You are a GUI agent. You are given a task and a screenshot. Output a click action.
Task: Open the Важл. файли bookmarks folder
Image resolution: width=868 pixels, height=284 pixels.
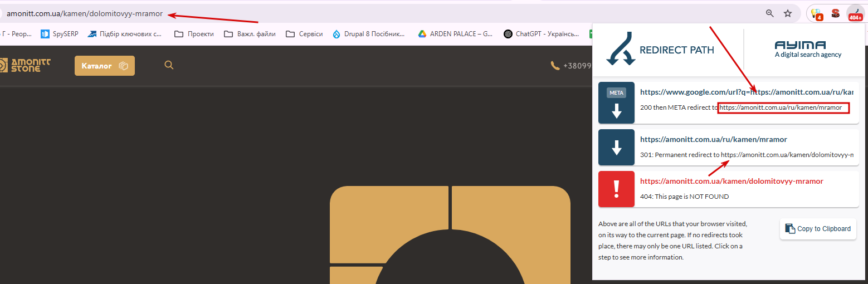click(250, 34)
